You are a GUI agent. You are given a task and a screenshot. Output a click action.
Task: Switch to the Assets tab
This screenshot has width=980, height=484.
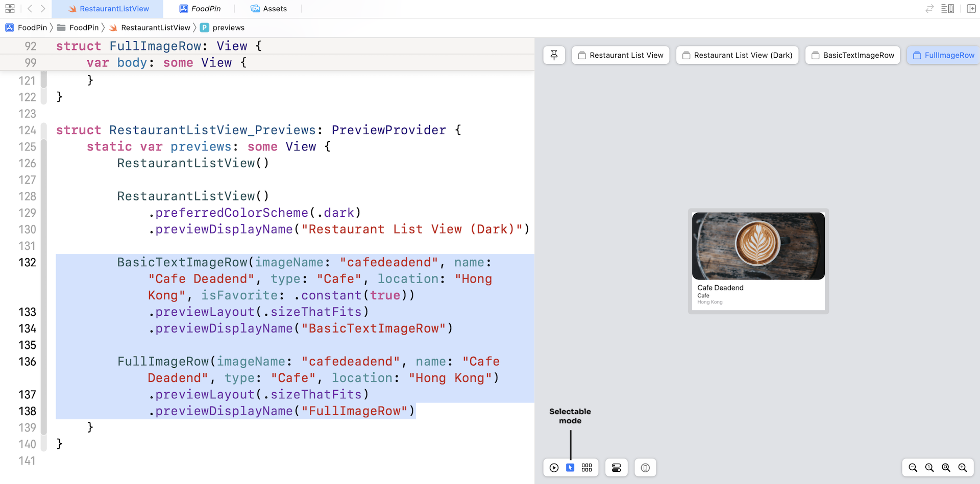(x=269, y=9)
